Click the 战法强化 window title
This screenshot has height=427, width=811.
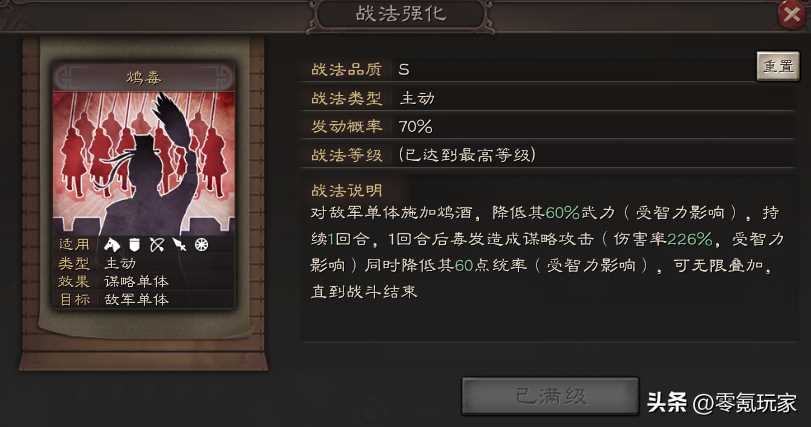(x=401, y=14)
